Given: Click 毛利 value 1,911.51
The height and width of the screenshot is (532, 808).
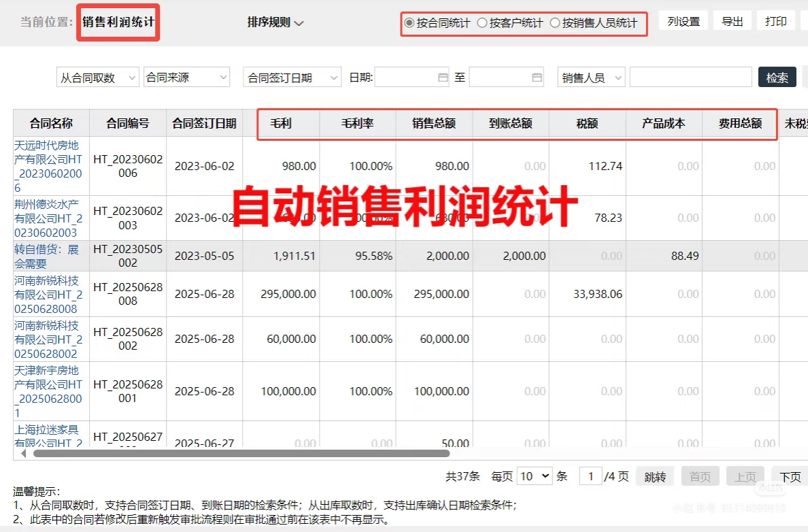Looking at the screenshot, I should click(x=294, y=256).
